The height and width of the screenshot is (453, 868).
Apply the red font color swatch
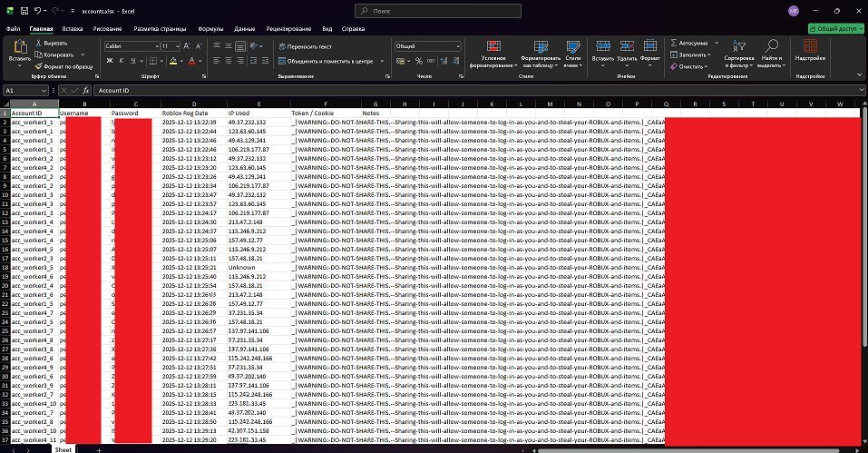(x=191, y=61)
